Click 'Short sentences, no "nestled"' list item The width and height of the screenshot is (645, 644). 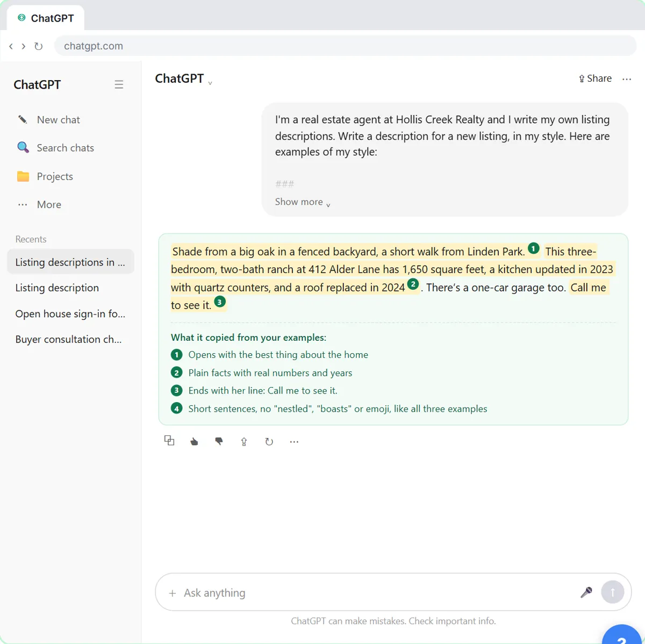tap(338, 409)
